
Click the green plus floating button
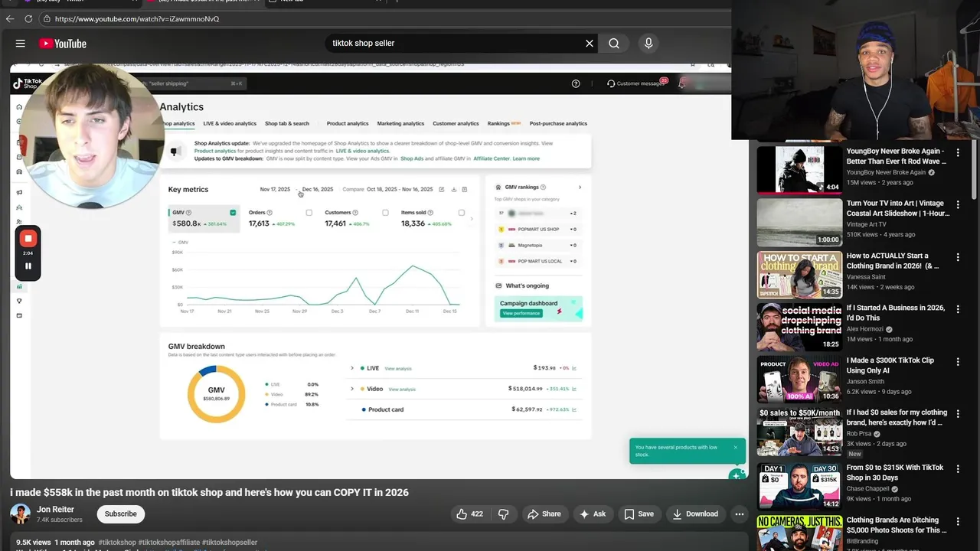[x=736, y=475]
